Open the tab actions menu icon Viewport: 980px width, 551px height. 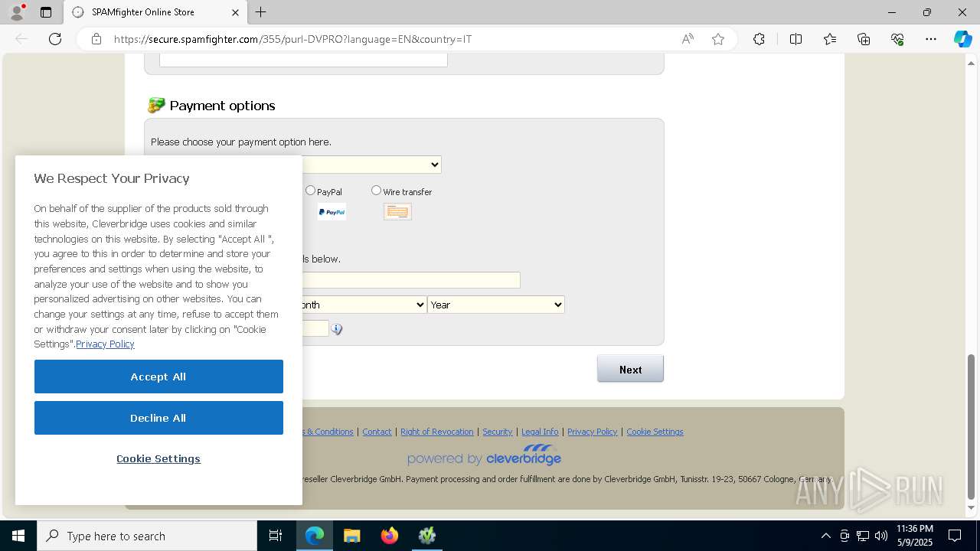46,12
